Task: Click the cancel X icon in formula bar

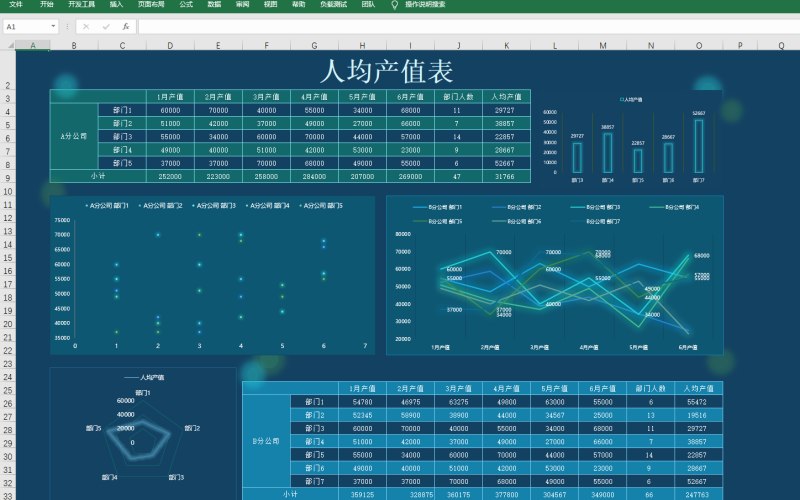Action: pos(86,27)
